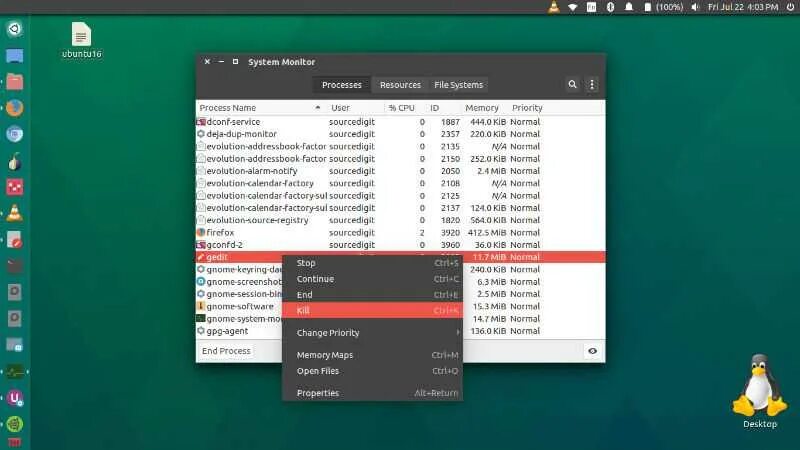Open Memory Maps from context menu
The image size is (800, 450).
(372, 355)
